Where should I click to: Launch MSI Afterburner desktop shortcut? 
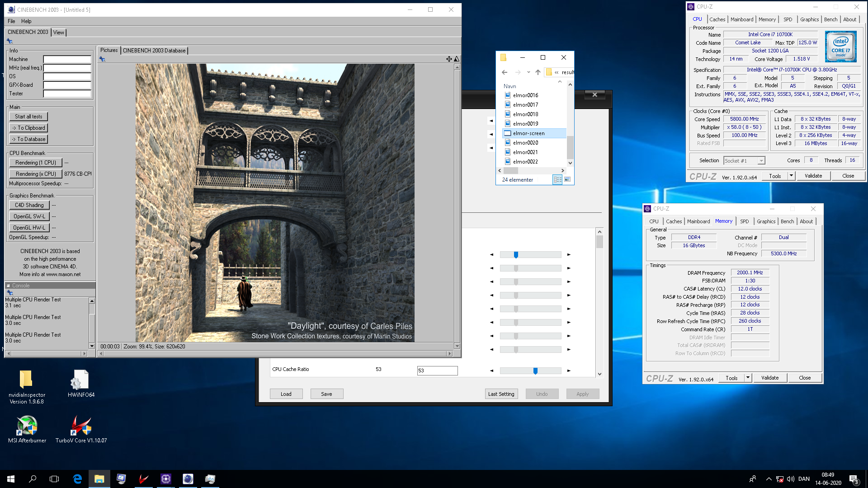tap(27, 429)
